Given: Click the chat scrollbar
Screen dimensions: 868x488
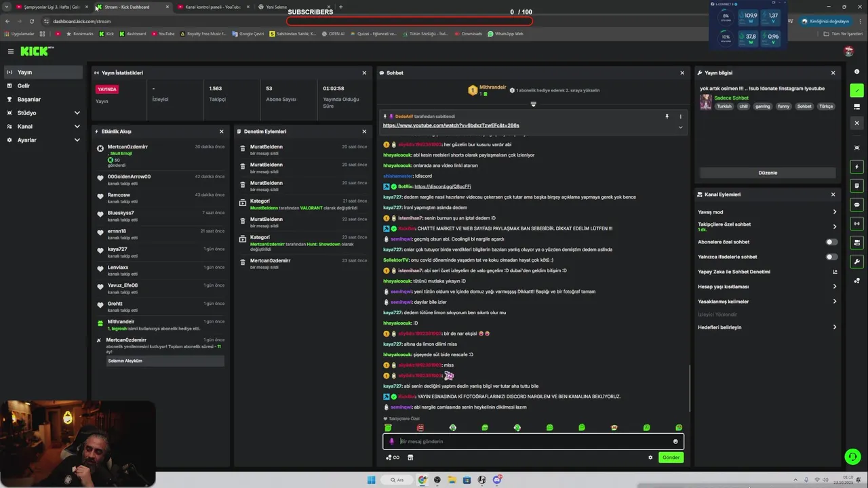Looking at the screenshot, I should (690, 388).
